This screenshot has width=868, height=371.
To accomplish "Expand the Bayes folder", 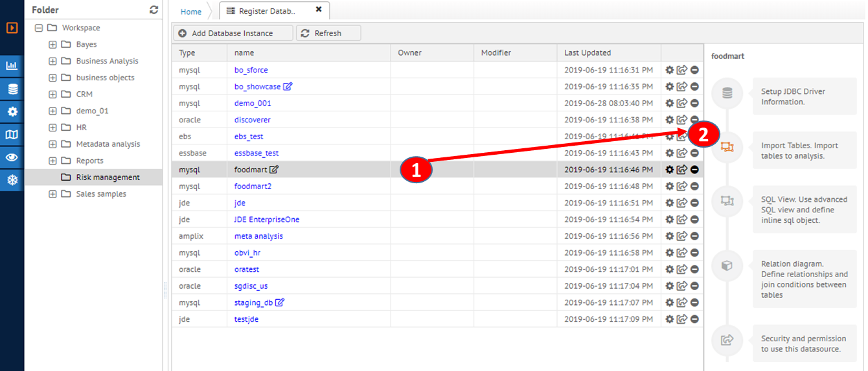I will [53, 45].
